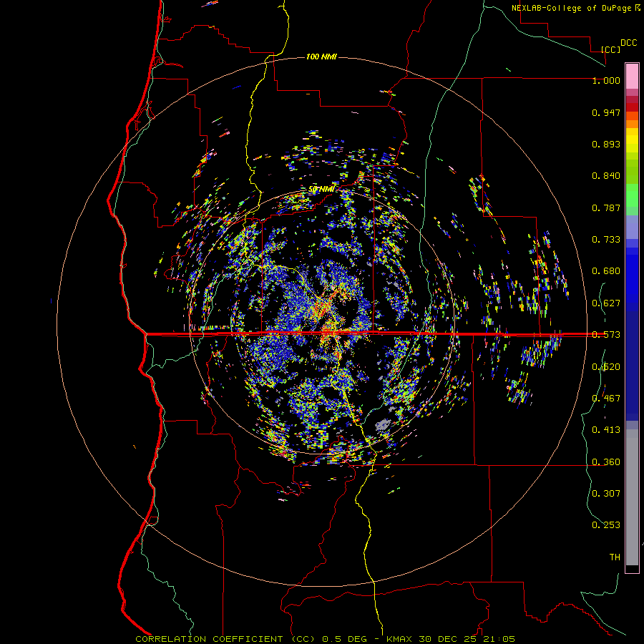The image size is (644, 644).
Task: Pick the lavender swatch on the color bar
Action: (x=632, y=227)
